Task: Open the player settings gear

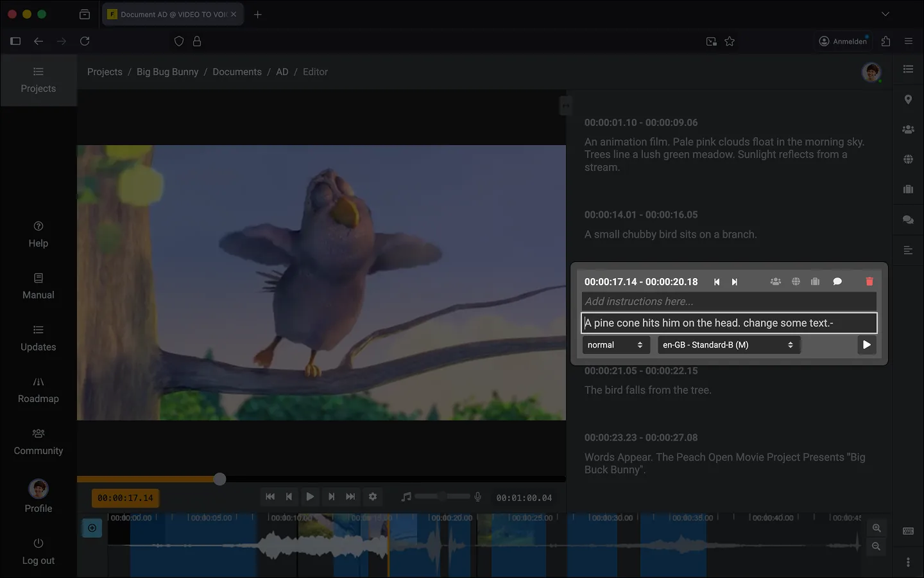Action: tap(373, 496)
